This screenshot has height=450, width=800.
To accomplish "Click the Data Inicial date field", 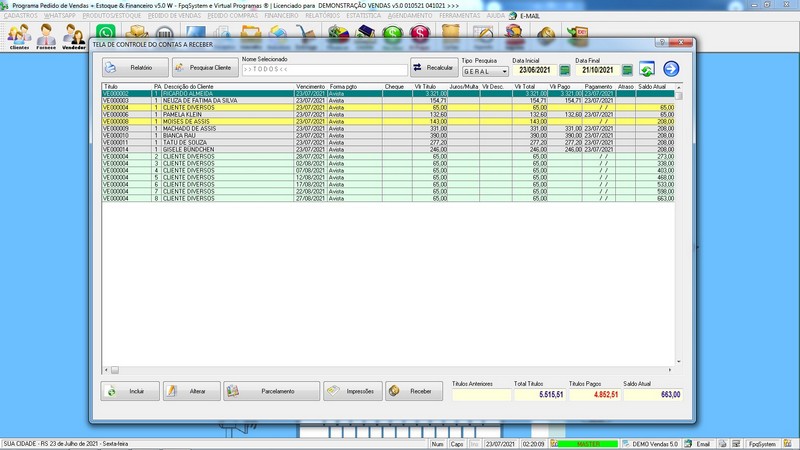I will click(535, 70).
